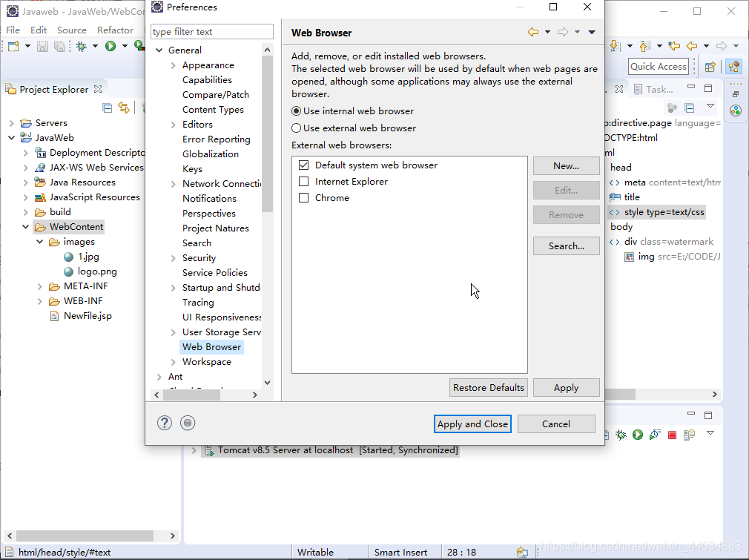749x560 pixels.
Task: Click the Profile server icon in Servers view
Action: click(x=654, y=435)
